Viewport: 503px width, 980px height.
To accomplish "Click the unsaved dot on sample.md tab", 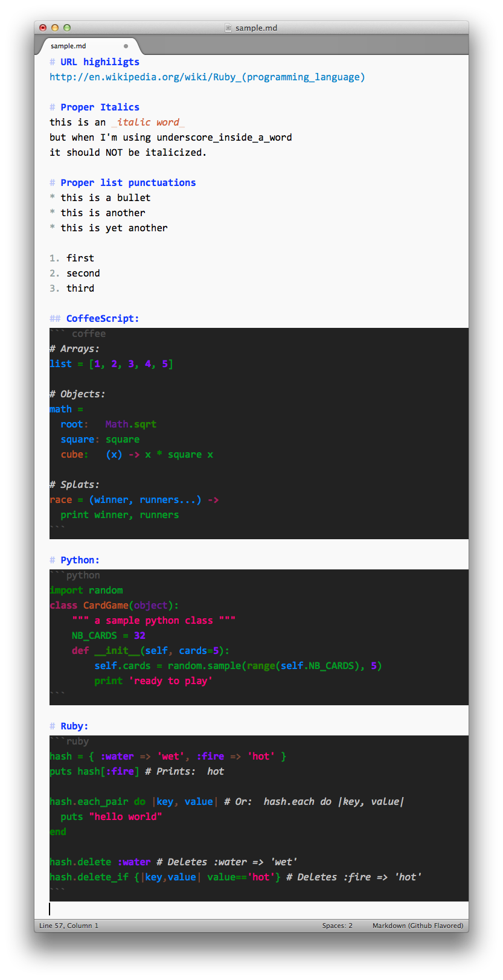I will [x=126, y=46].
